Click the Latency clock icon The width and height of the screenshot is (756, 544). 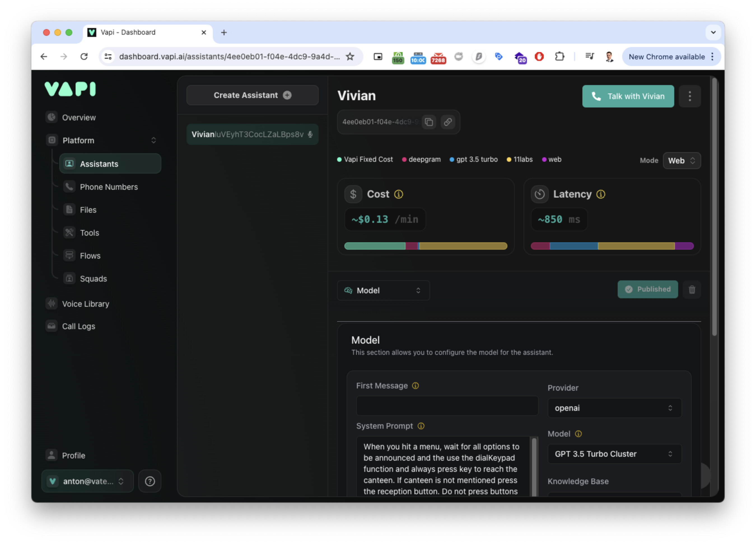pyautogui.click(x=539, y=194)
